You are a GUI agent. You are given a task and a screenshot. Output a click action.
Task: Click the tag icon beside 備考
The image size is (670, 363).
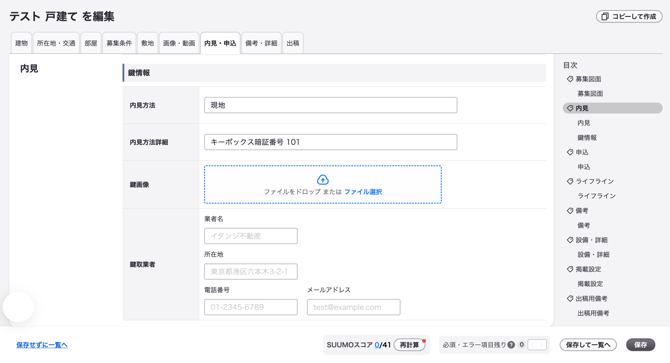tap(570, 211)
